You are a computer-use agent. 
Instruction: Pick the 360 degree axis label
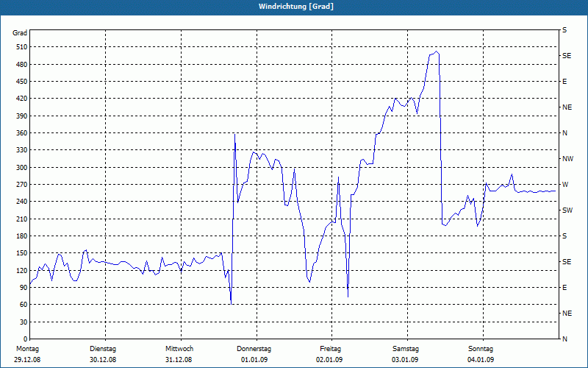(23, 133)
